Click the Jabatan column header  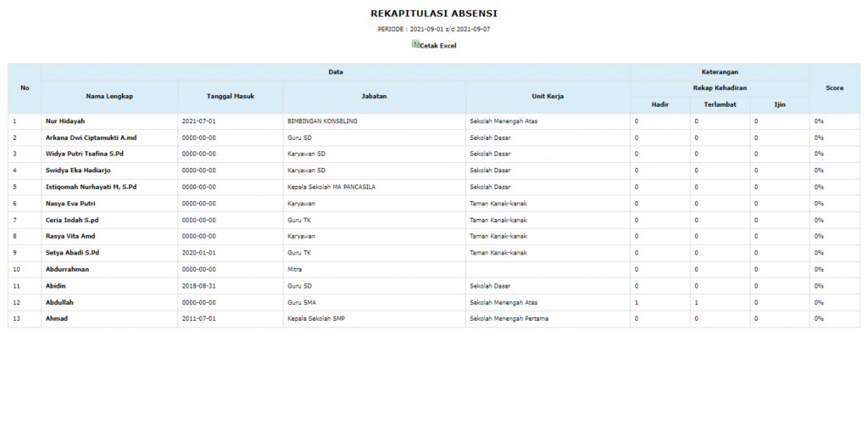tap(374, 96)
